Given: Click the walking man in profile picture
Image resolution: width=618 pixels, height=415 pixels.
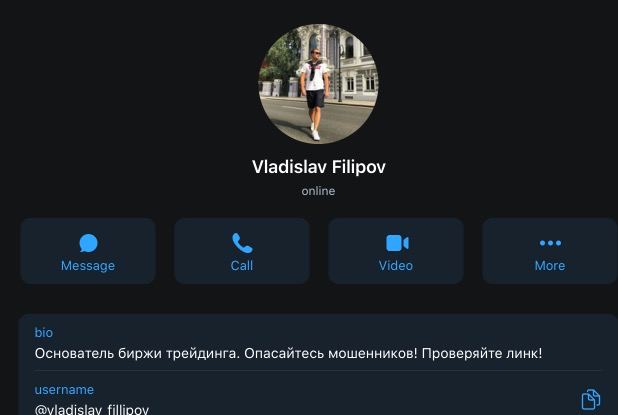Looking at the screenshot, I should (315, 95).
